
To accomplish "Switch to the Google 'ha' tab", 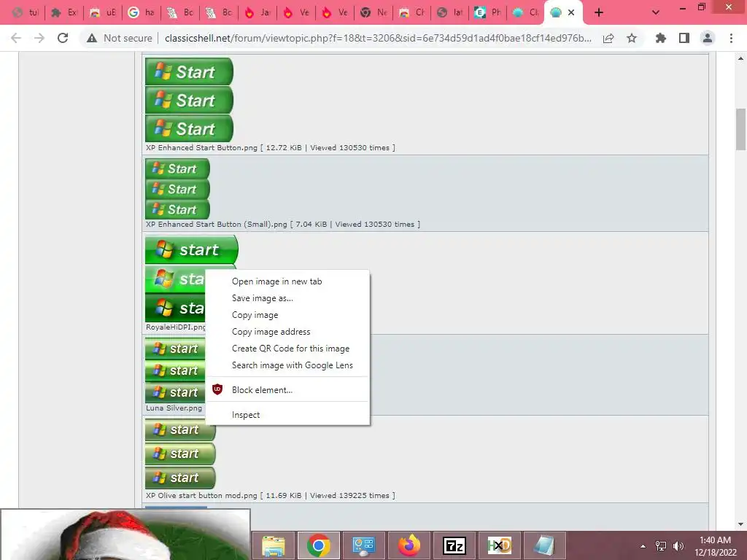I will pos(142,13).
